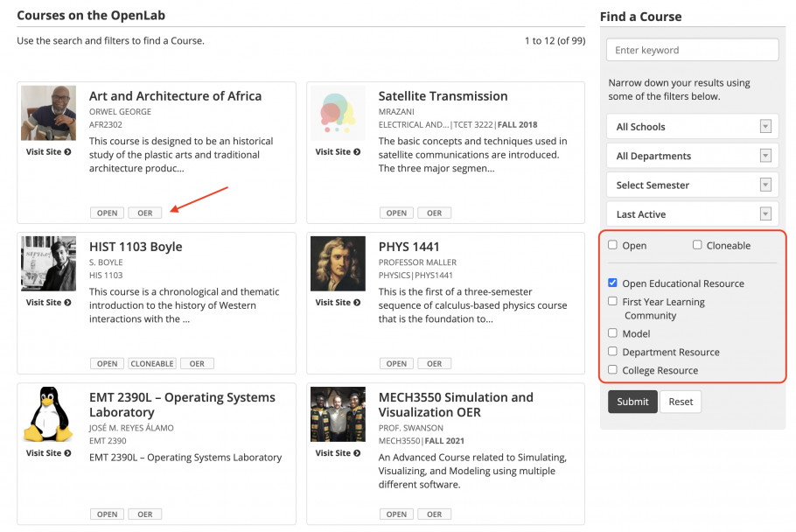Enable the College Resource checkbox
Screen dimensions: 796x532
[x=612, y=369]
